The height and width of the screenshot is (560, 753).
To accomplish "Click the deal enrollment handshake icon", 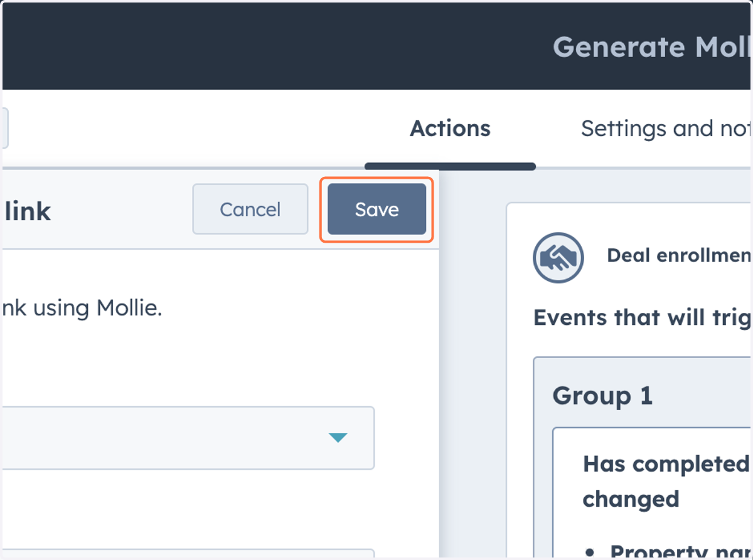I will (x=558, y=257).
